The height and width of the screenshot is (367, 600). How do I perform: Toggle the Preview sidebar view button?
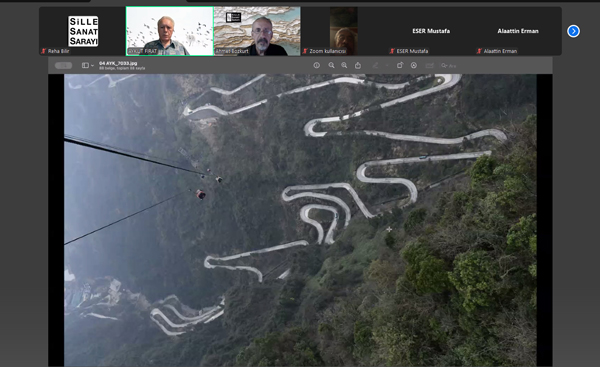tap(85, 65)
